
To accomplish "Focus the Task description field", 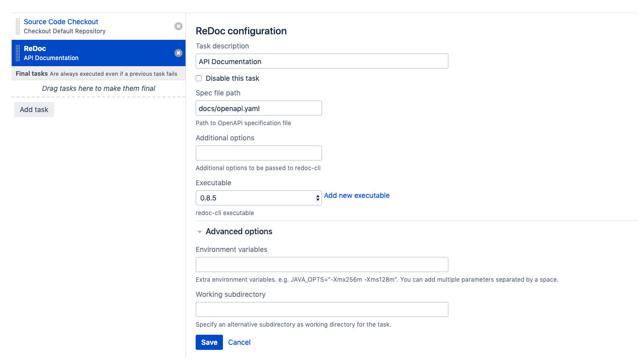I will tap(322, 61).
